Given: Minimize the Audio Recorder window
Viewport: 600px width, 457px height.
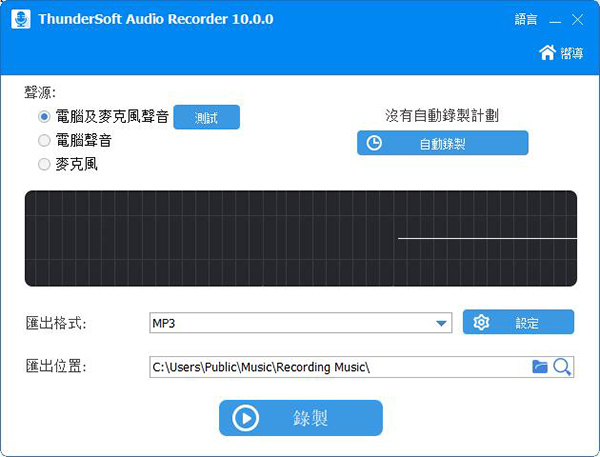Looking at the screenshot, I should pyautogui.click(x=554, y=20).
